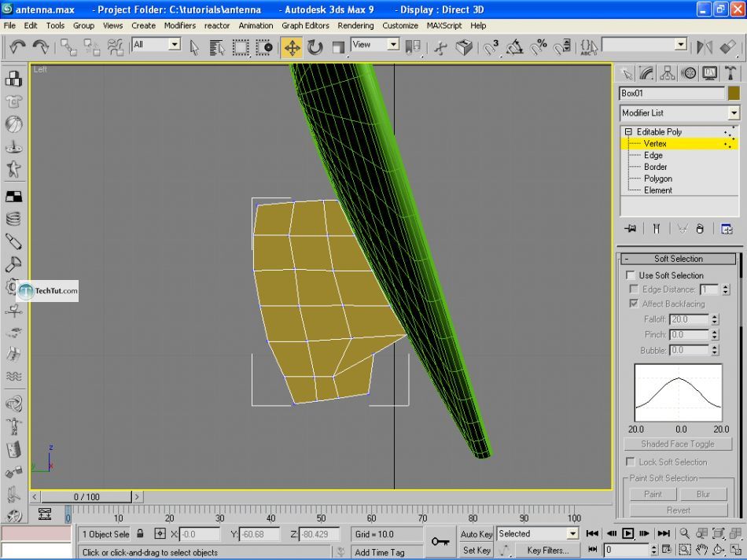The height and width of the screenshot is (560, 747).
Task: Select the Move tool in toolbar
Action: point(292,47)
